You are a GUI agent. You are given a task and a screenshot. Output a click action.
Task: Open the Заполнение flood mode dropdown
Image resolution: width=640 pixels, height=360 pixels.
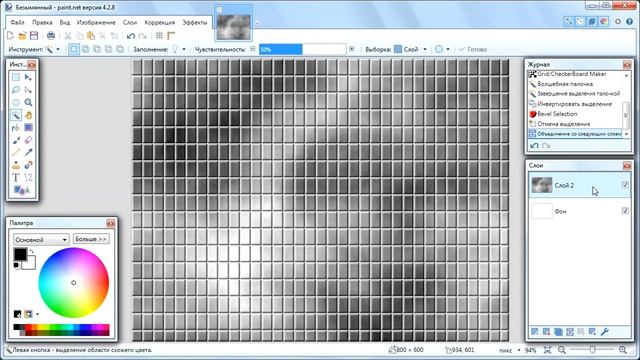pyautogui.click(x=178, y=49)
